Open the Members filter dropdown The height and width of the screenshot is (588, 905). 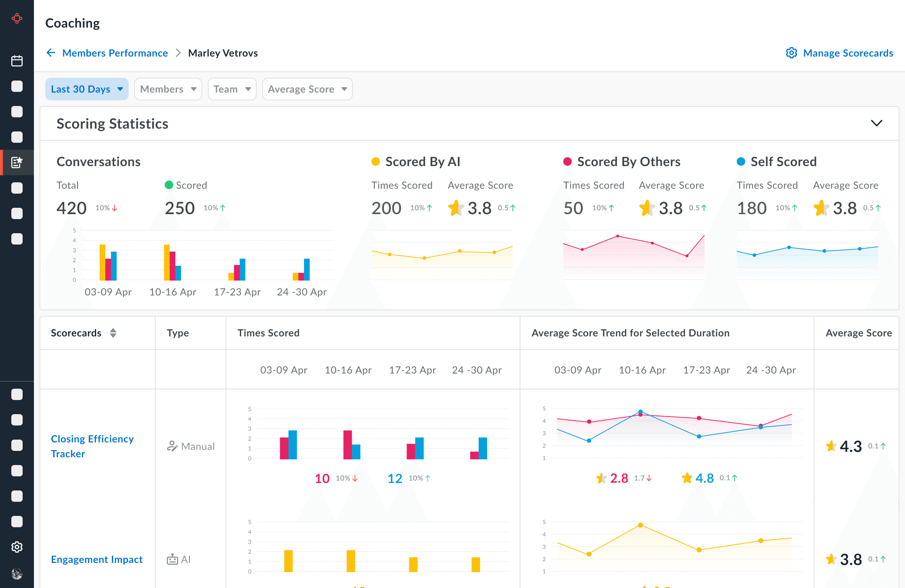tap(168, 89)
